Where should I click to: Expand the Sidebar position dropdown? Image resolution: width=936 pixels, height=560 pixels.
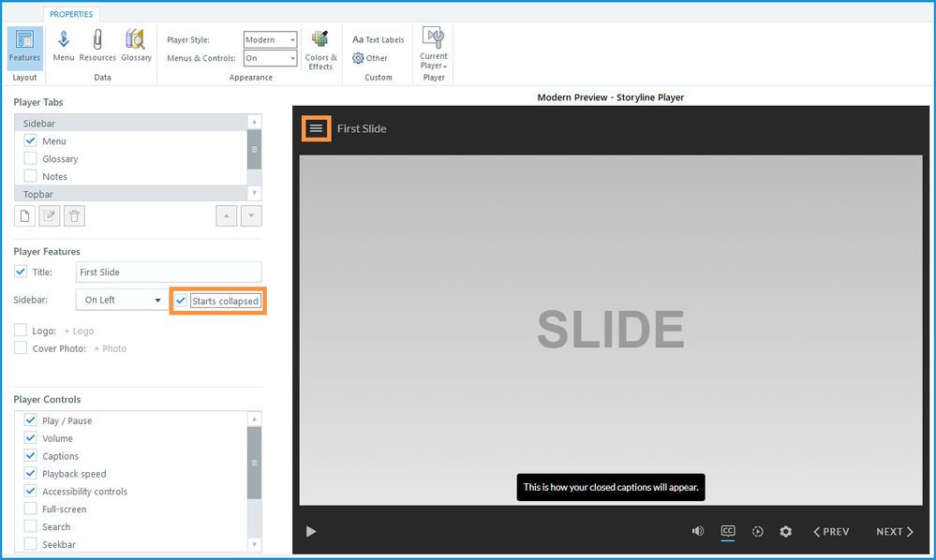click(123, 301)
